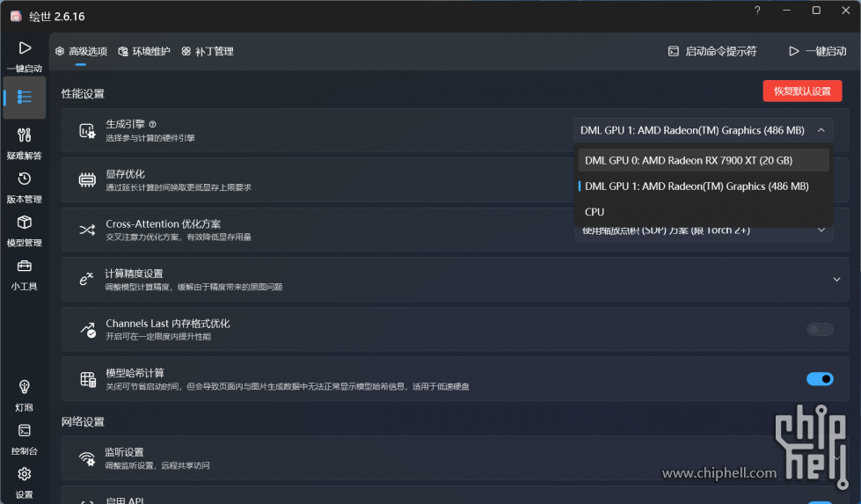Switch to 环境维护 tab

[144, 52]
